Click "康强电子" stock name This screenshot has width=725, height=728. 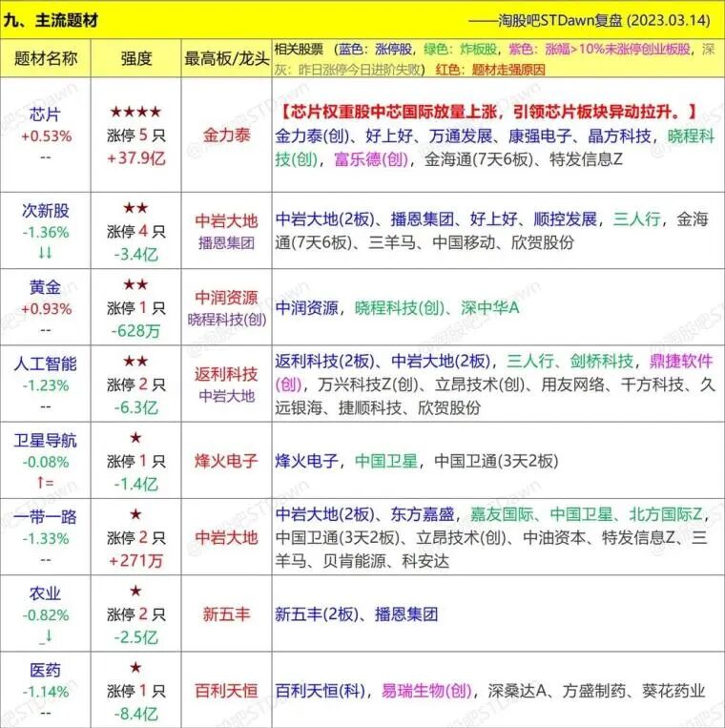coord(540,135)
